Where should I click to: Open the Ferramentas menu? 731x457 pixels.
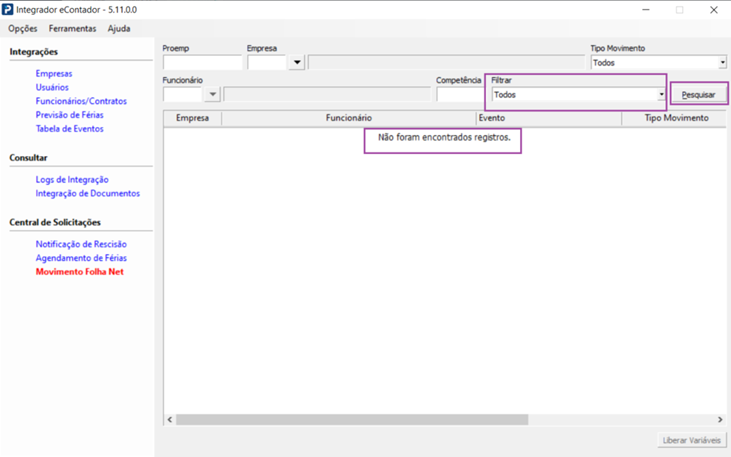pyautogui.click(x=72, y=29)
